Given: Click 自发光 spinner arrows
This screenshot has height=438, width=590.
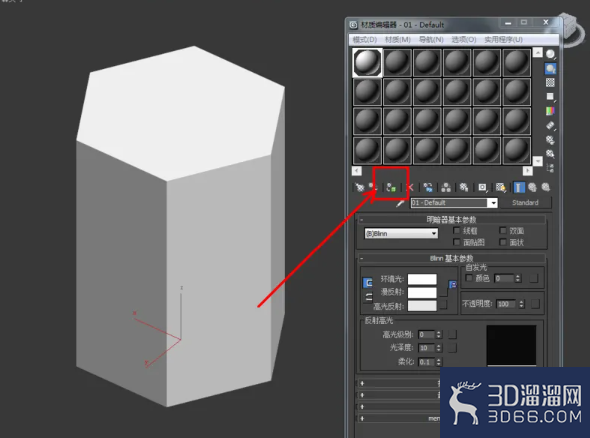Looking at the screenshot, I should pyautogui.click(x=518, y=278).
